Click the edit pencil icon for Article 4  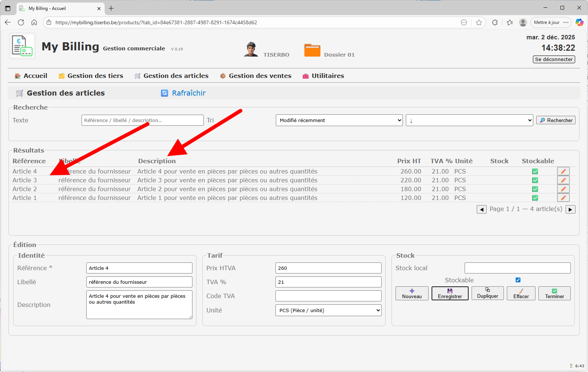click(x=563, y=171)
